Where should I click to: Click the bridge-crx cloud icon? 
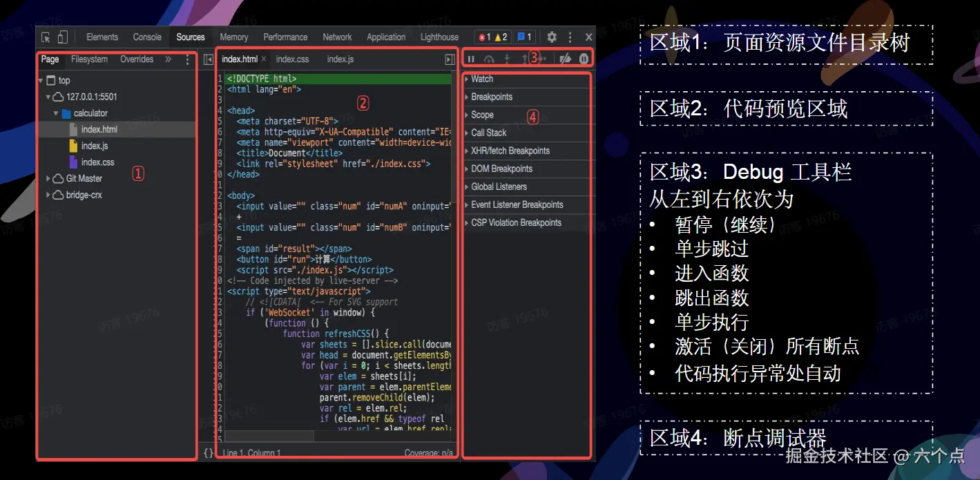(59, 195)
